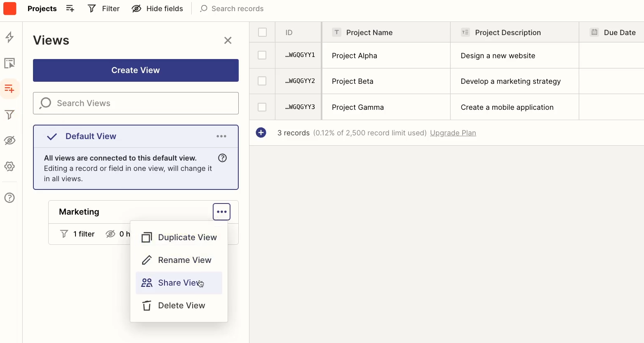Focus the Search records field
The width and height of the screenshot is (644, 343).
pyautogui.click(x=232, y=9)
